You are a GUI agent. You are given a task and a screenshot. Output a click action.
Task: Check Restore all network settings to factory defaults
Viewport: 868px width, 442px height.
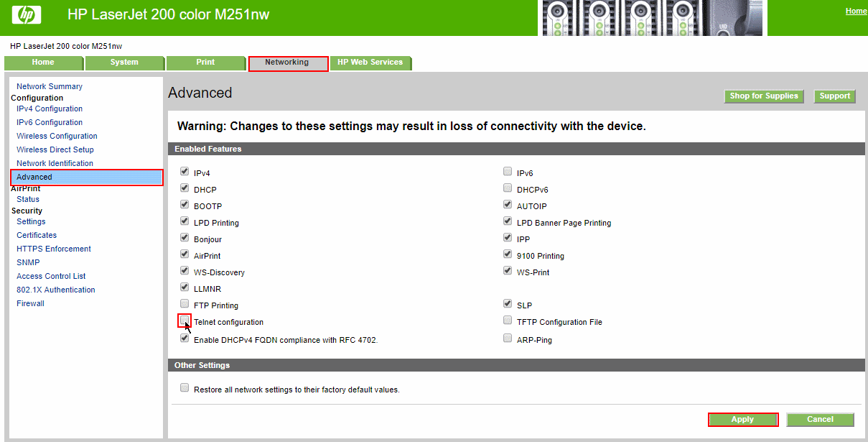185,388
